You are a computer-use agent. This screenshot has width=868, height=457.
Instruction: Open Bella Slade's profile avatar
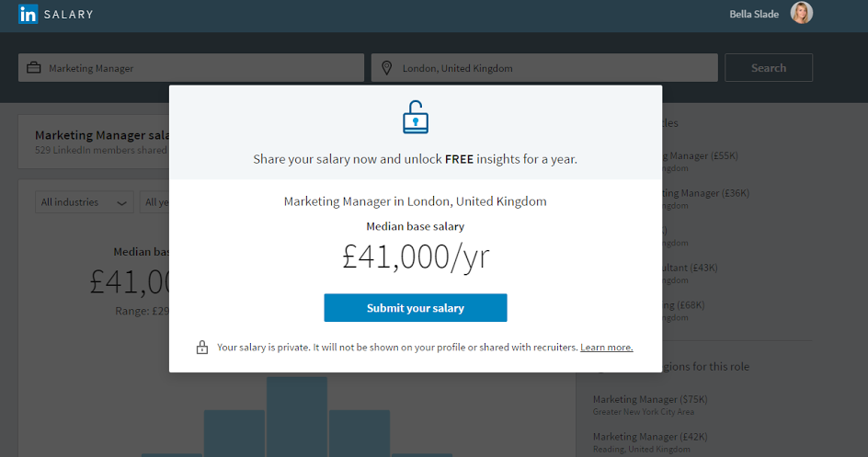click(801, 13)
